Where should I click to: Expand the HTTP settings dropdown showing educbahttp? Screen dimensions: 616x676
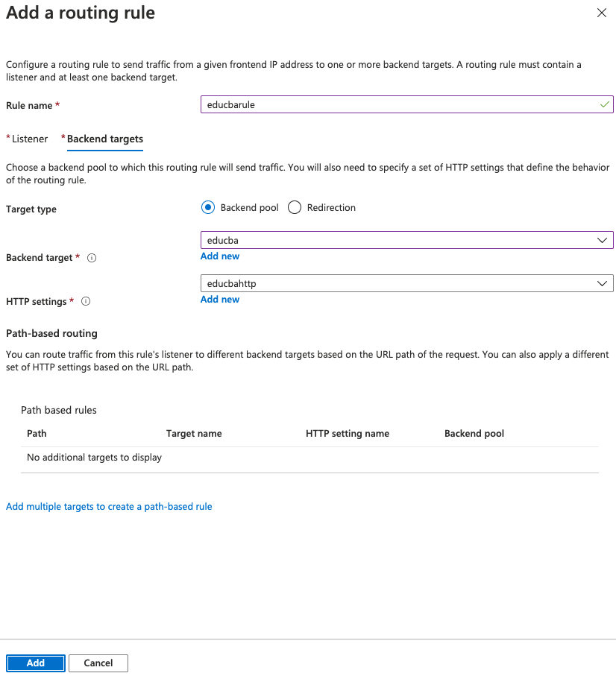click(406, 283)
